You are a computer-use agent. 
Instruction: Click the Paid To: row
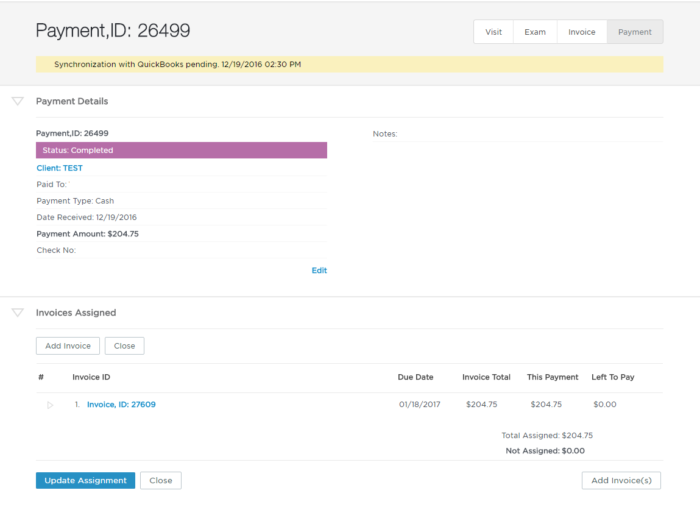pos(181,184)
